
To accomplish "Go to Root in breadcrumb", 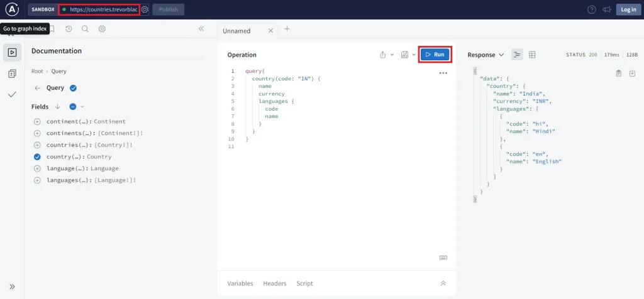I will [x=37, y=72].
